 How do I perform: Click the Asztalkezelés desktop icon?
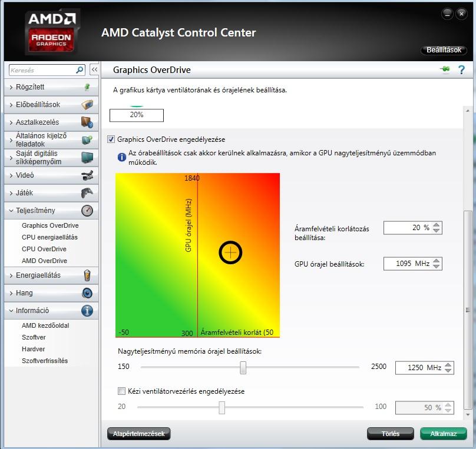(87, 122)
